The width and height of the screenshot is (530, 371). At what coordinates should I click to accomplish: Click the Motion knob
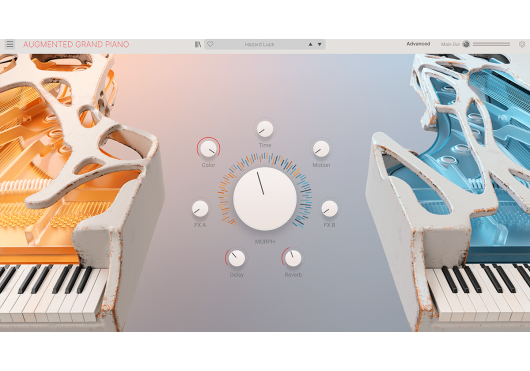click(x=321, y=149)
